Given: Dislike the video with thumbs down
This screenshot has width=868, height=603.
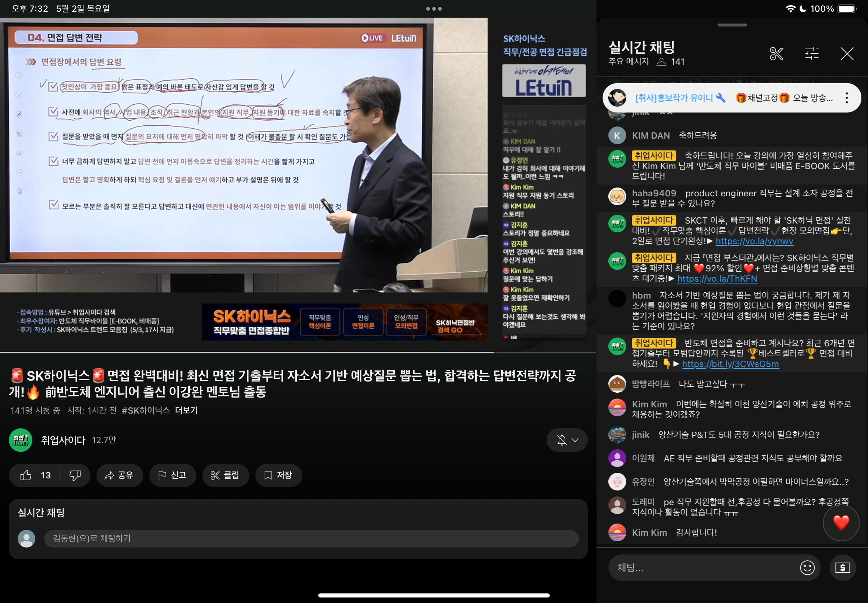Looking at the screenshot, I should [75, 475].
